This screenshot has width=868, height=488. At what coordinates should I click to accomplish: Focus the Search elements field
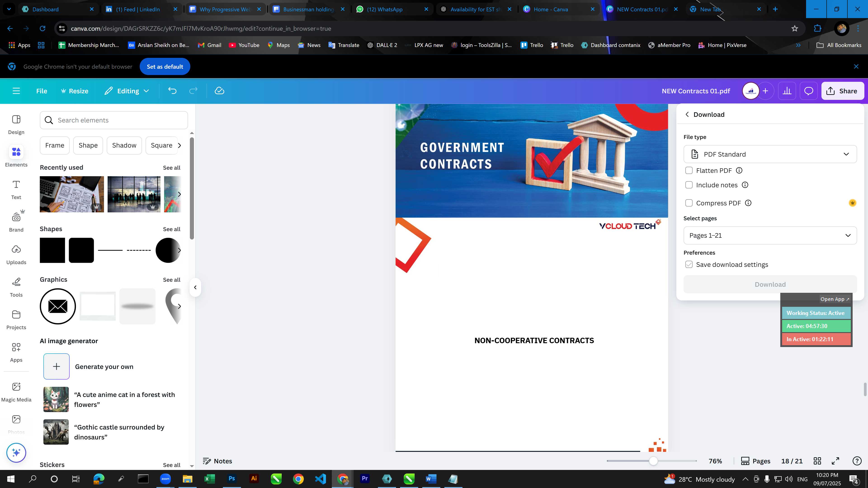[x=114, y=120]
